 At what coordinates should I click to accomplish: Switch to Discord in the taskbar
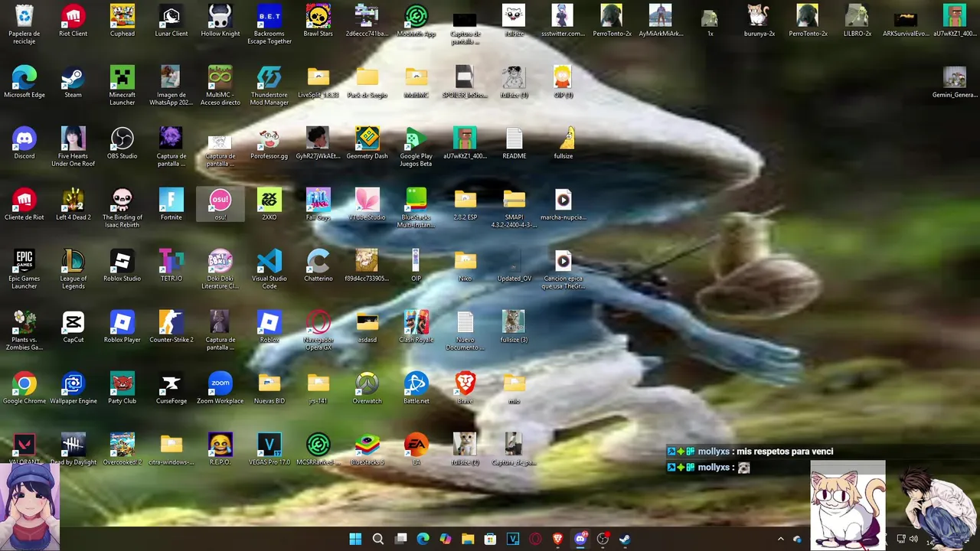580,539
